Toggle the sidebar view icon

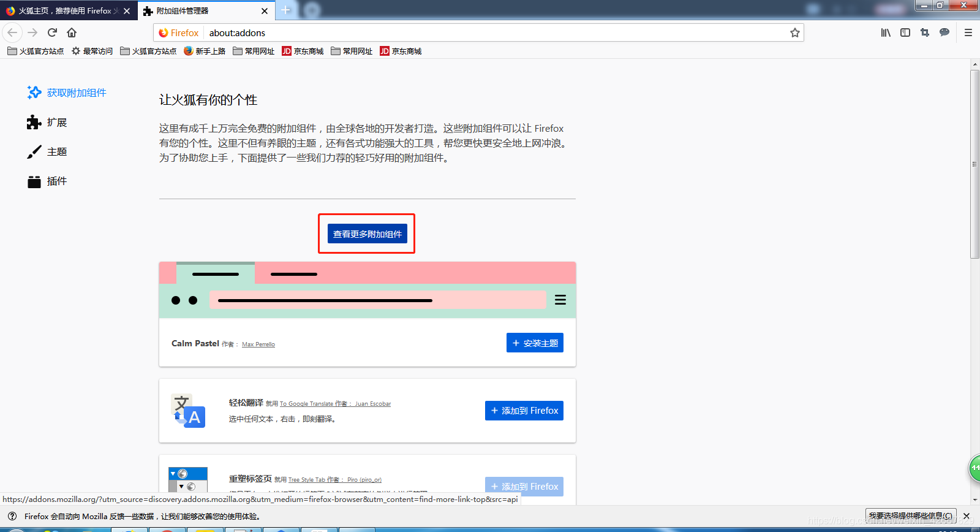coord(905,32)
